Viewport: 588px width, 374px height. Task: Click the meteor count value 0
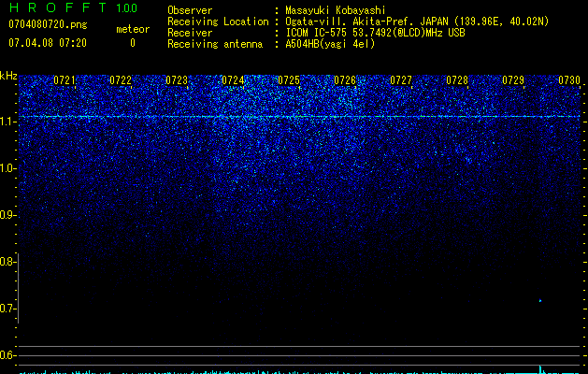(133, 43)
